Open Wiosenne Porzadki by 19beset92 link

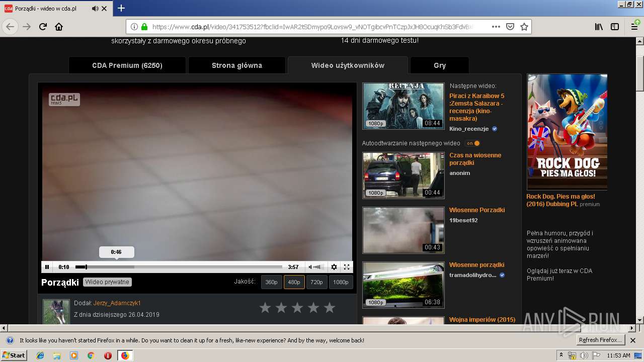click(477, 210)
